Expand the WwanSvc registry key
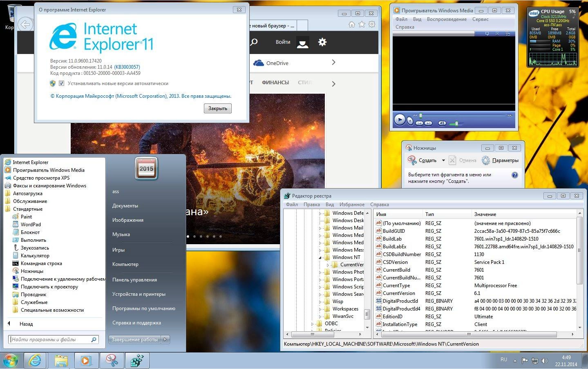The width and height of the screenshot is (588, 369). tap(320, 316)
